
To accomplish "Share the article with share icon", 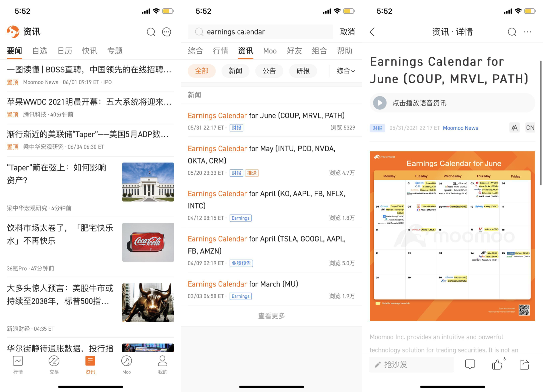I will point(524,365).
